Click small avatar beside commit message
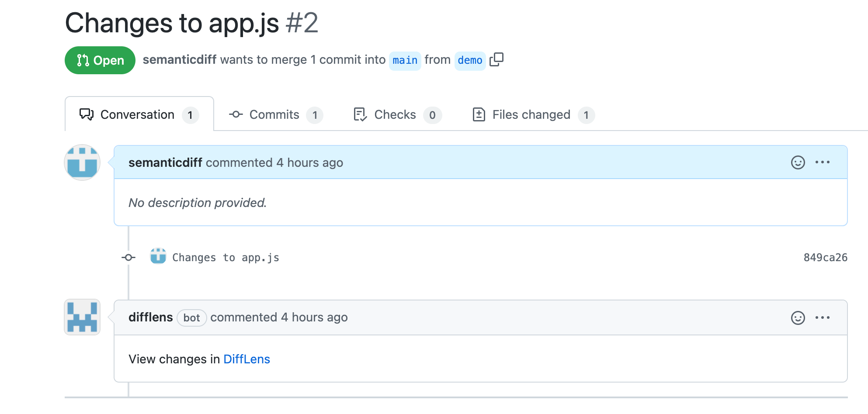868x414 pixels. [158, 256]
